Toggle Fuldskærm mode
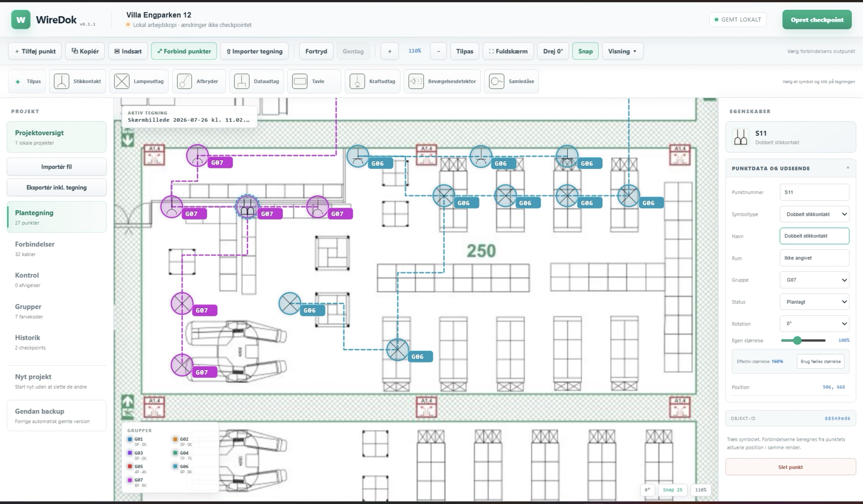The height and width of the screenshot is (504, 863). click(508, 51)
